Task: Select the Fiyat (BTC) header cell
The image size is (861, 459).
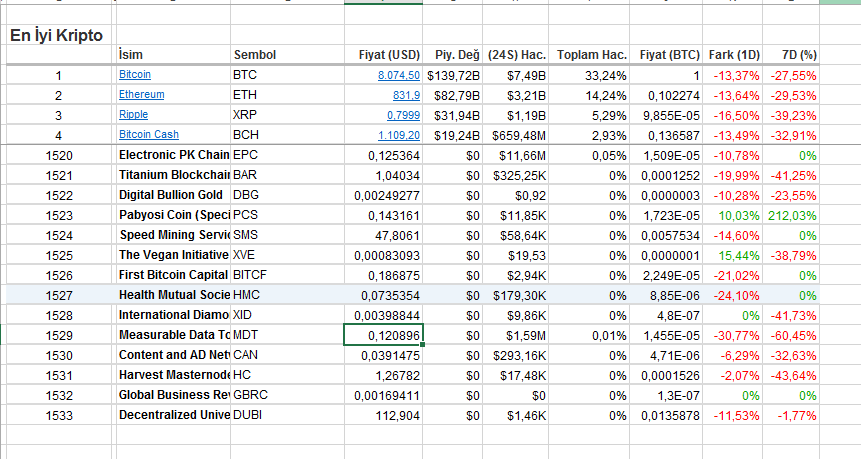Action: tap(666, 55)
